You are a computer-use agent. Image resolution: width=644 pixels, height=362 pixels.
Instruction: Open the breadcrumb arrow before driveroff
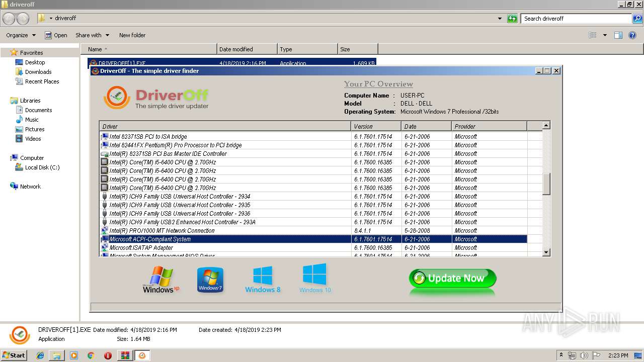pyautogui.click(x=51, y=19)
